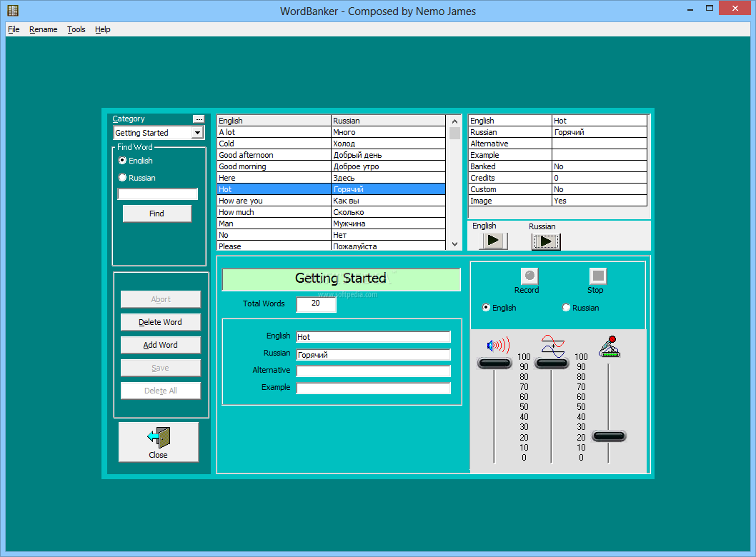Click the English column header in word list
The image size is (756, 557).
274,121
